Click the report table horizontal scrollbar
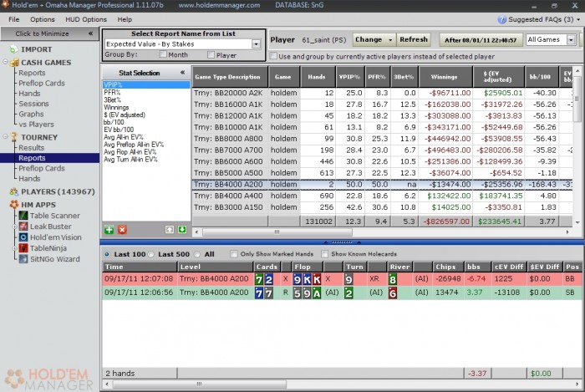The image size is (585, 392). pos(277,232)
